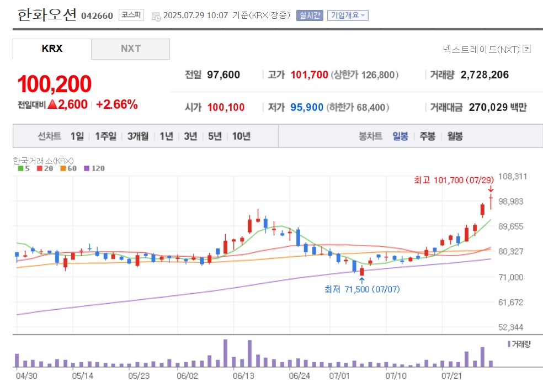The width and height of the screenshot is (543, 392).
Task: Switch candle chart to 월봉
Action: pyautogui.click(x=455, y=136)
